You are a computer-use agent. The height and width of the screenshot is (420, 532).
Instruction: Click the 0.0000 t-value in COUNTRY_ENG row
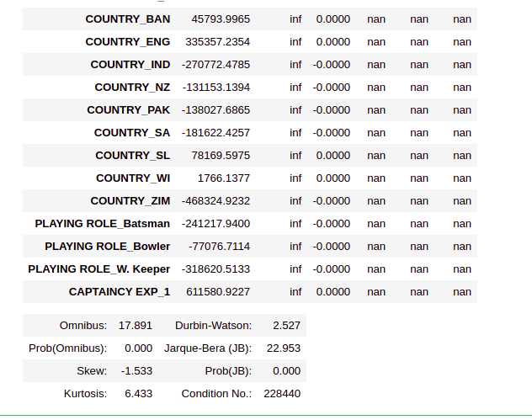click(333, 42)
